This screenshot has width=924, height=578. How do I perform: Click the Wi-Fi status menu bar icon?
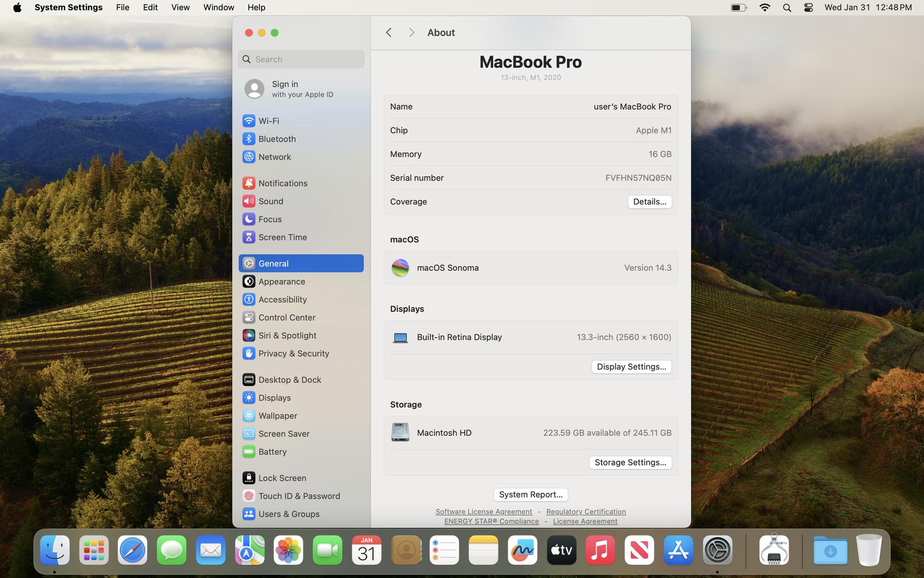pos(765,7)
